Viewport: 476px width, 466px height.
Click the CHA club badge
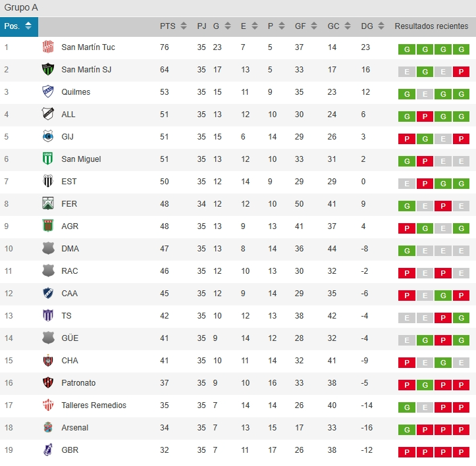[48, 360]
